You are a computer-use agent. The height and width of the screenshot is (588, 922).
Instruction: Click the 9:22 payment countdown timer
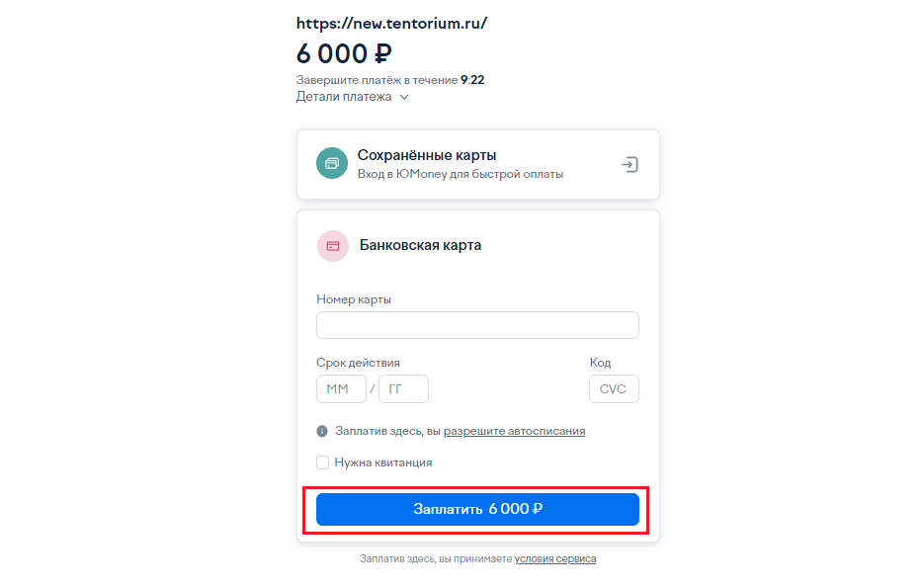pos(472,80)
